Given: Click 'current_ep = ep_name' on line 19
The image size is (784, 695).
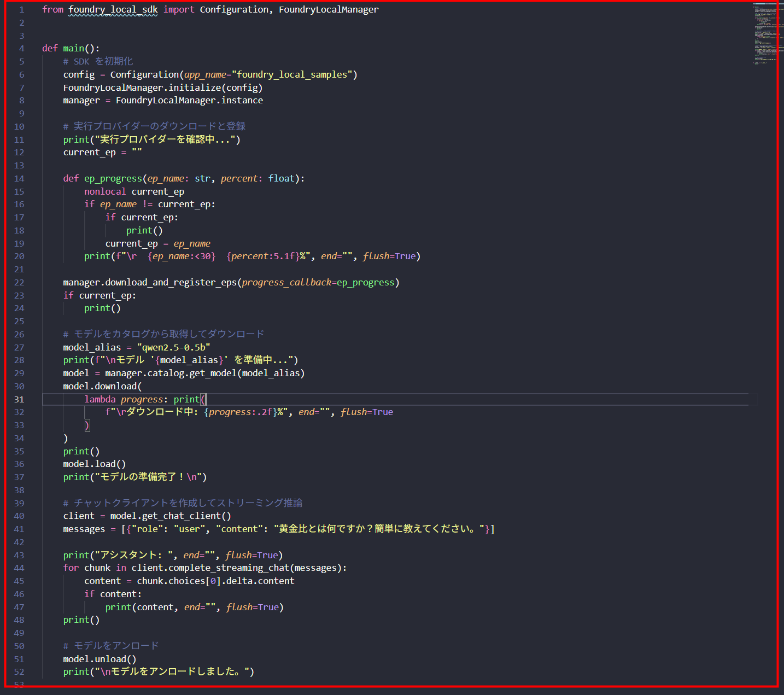Looking at the screenshot, I should click(x=158, y=243).
